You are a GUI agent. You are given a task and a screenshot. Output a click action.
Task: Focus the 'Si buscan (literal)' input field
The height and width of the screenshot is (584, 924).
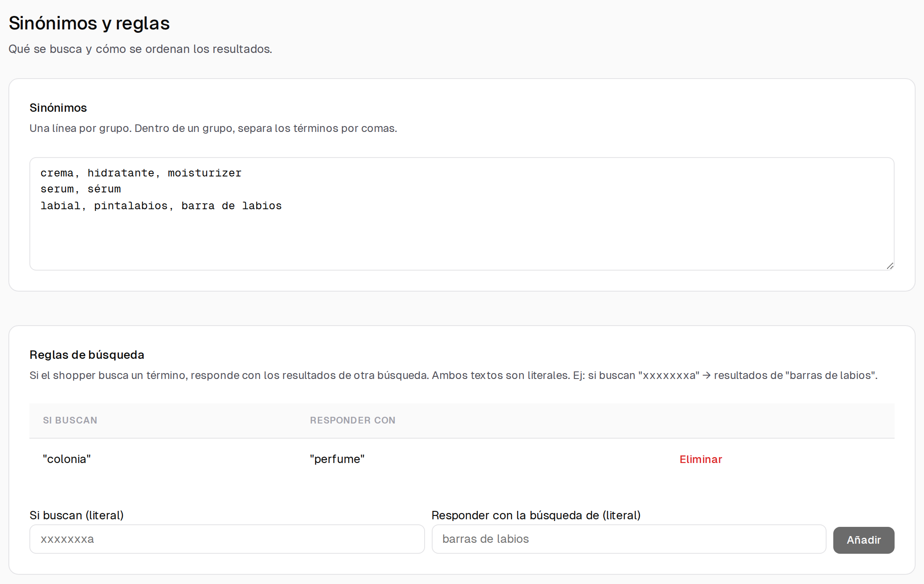(x=227, y=539)
